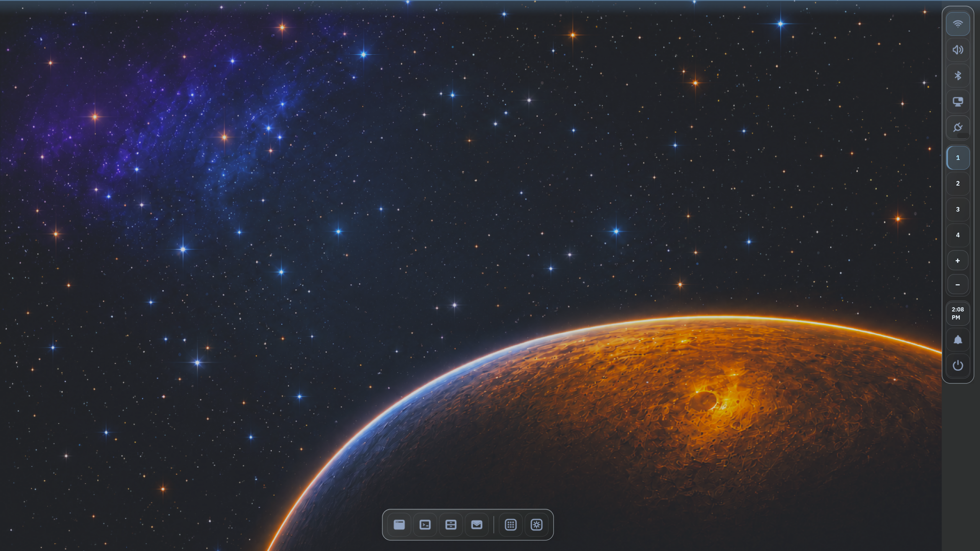Open the file manager drawer icon
The width and height of the screenshot is (980, 551).
click(x=451, y=525)
